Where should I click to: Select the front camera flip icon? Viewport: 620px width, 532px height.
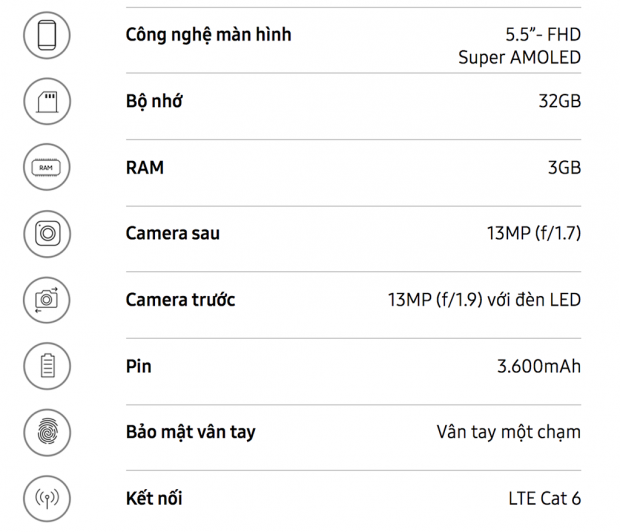click(47, 300)
